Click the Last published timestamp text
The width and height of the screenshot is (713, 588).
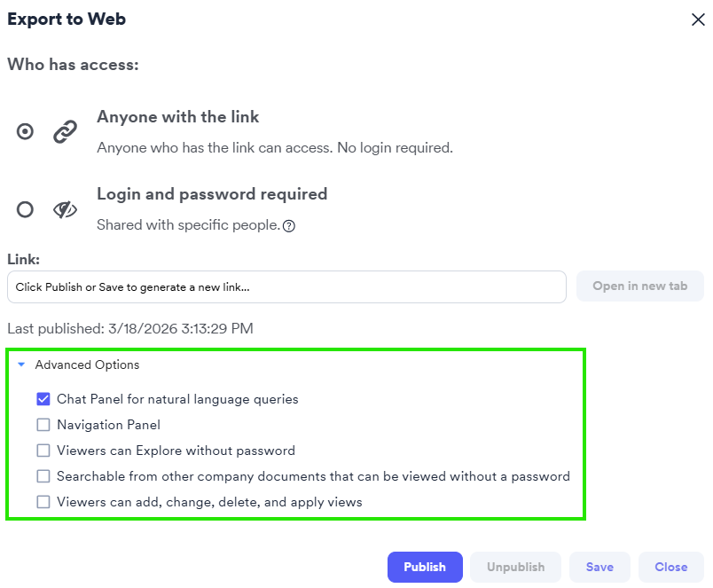tap(130, 328)
